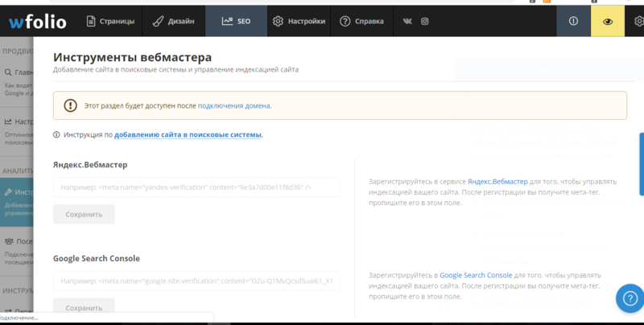The image size is (644, 325).
Task: Open the Google Search Console link in description
Action: (476, 275)
